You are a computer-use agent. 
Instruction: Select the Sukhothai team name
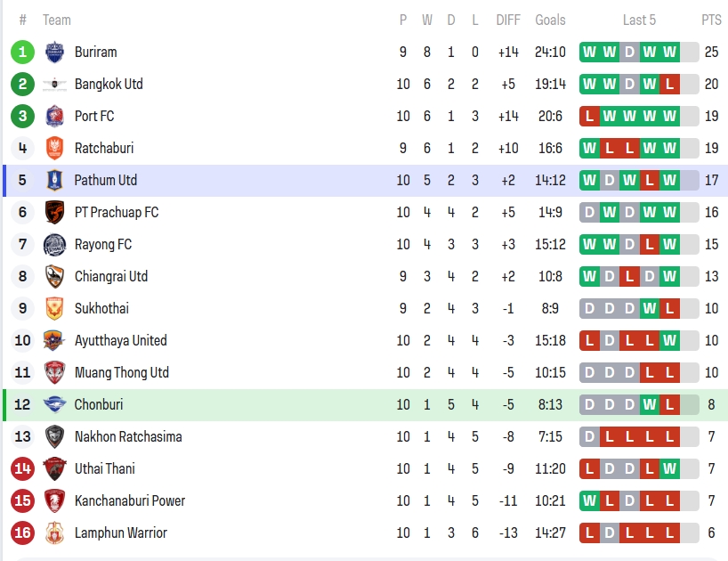[x=101, y=308]
